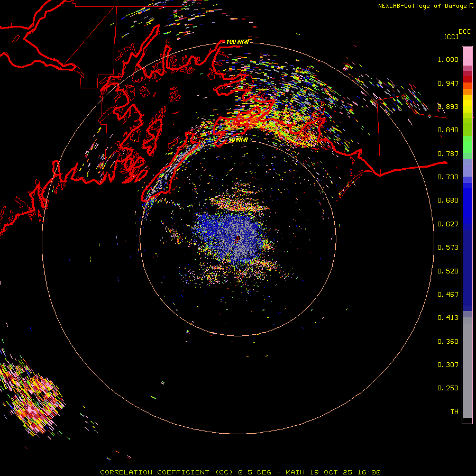Click the radar site marker at center

(x=239, y=239)
